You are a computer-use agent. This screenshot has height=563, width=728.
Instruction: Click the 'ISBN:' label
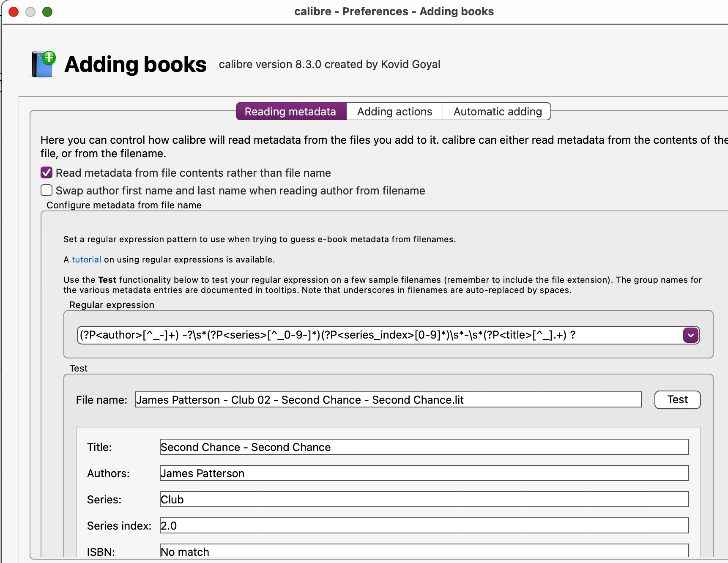tap(101, 552)
